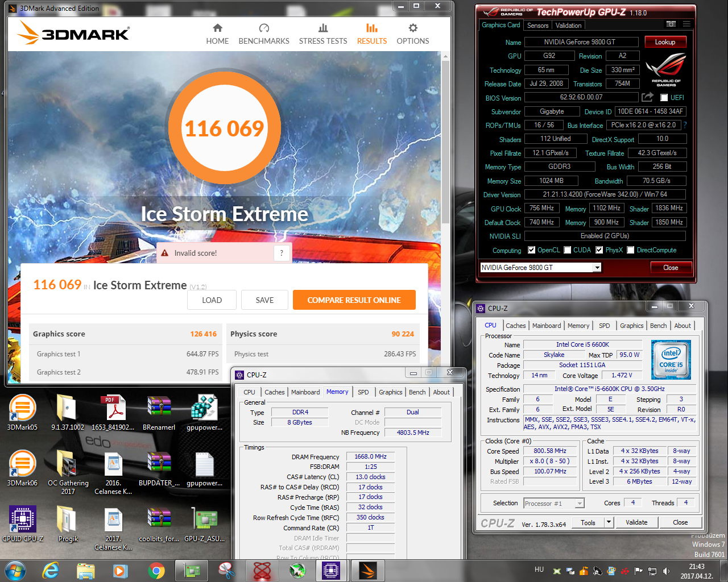
Task: Click HU language indicator in taskbar
Action: point(539,569)
